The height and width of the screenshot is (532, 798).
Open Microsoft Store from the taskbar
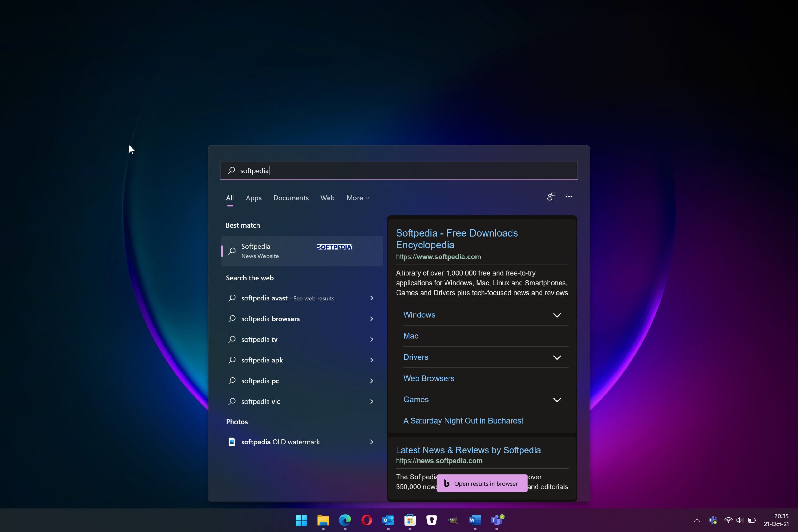[410, 520]
